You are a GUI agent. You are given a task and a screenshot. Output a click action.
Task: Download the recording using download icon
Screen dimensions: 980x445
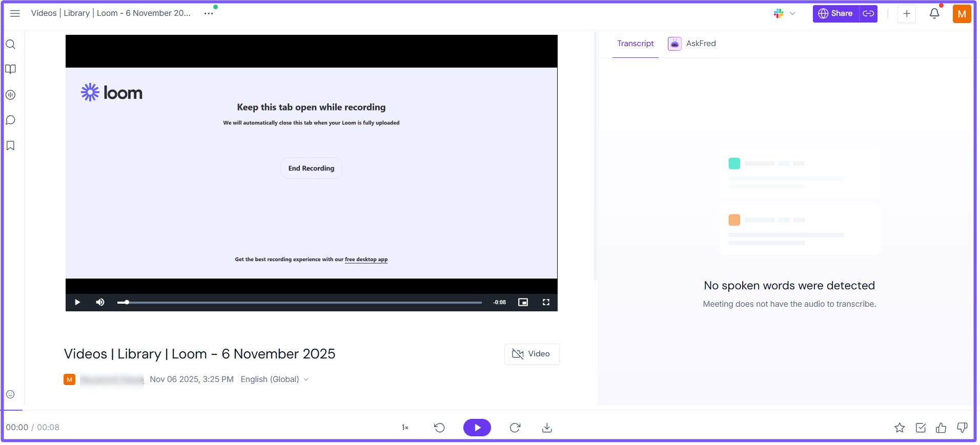[547, 428]
